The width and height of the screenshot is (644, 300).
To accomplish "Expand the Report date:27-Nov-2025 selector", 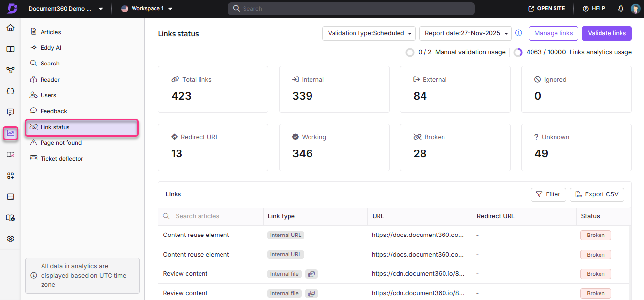I will click(465, 33).
